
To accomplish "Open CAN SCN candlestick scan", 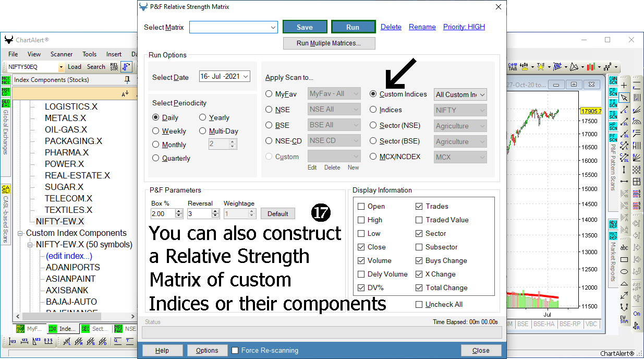I will click(x=613, y=80).
